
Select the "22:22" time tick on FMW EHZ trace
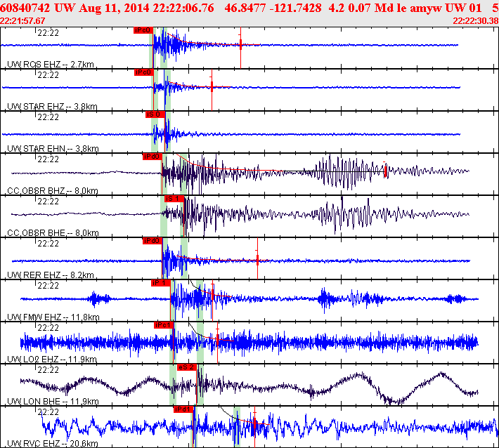click(x=48, y=286)
